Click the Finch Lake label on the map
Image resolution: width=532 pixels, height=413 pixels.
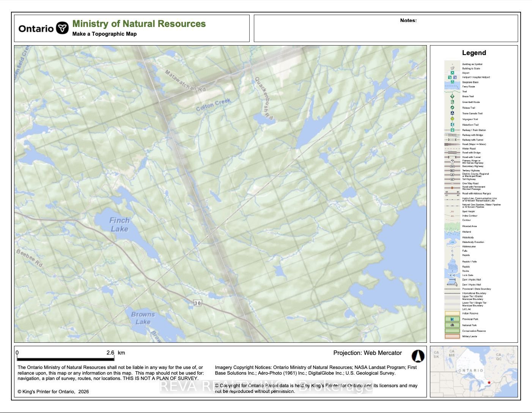click(x=119, y=224)
